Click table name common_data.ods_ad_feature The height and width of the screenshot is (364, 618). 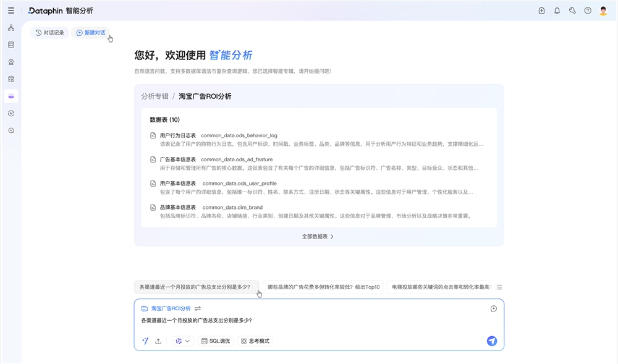(x=237, y=159)
